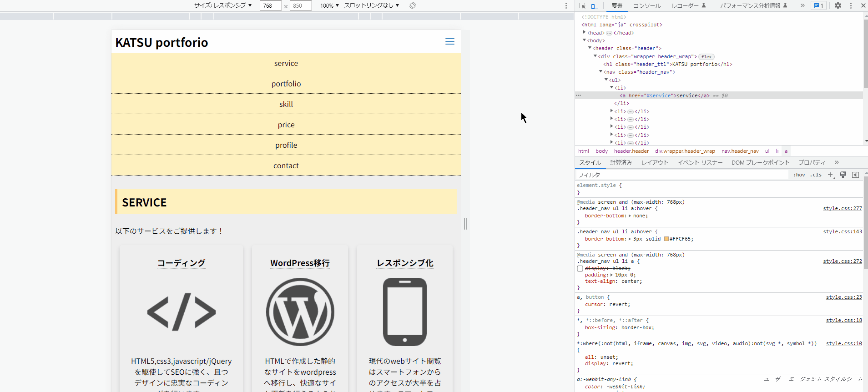Viewport: 868px width, 392px height.
Task: Click the new style rule plus icon
Action: pos(830,175)
